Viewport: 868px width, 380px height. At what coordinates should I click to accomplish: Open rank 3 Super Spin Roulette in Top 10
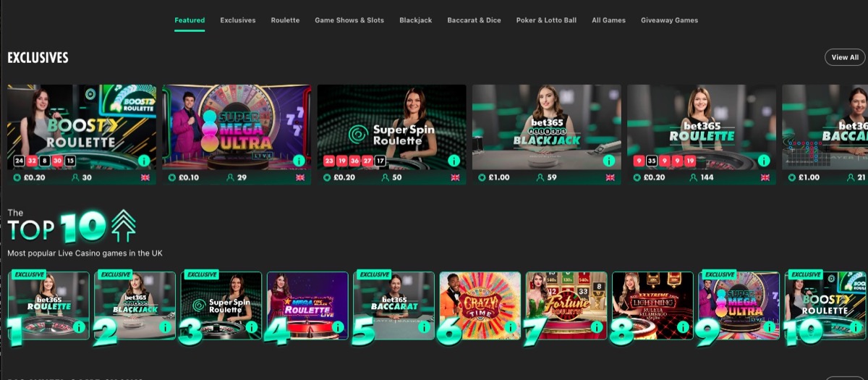221,305
